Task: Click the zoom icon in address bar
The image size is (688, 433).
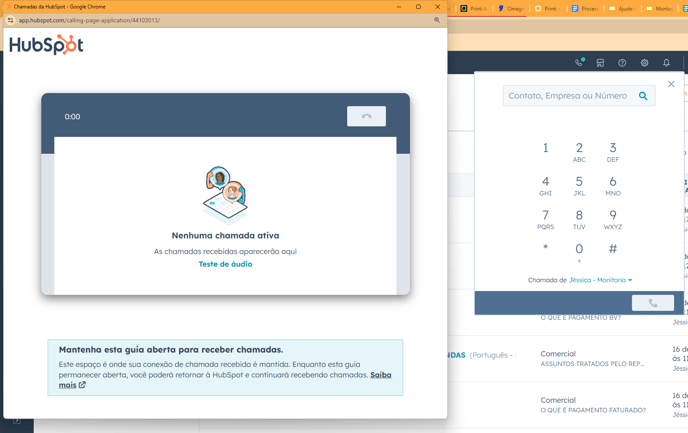Action: click(437, 20)
